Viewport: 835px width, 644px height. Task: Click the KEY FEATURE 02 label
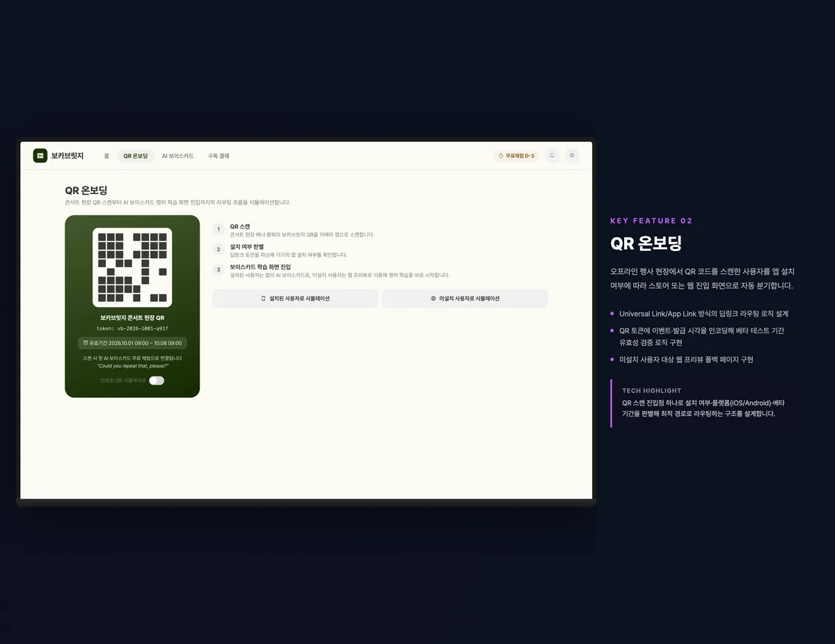pos(651,220)
